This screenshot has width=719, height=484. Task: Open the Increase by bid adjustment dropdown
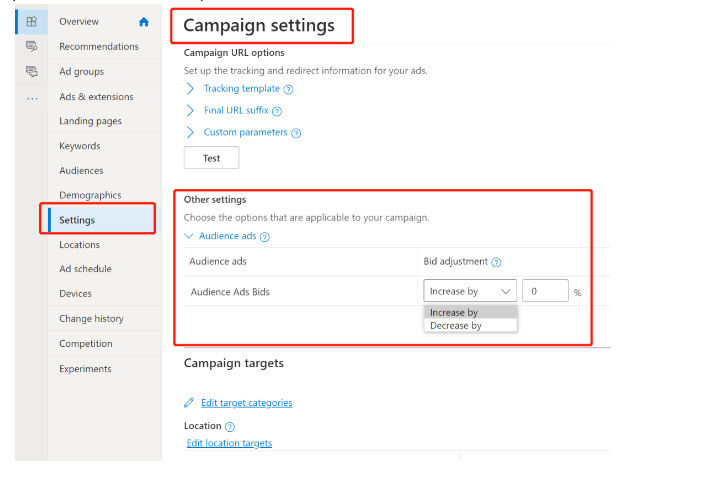[x=470, y=291]
